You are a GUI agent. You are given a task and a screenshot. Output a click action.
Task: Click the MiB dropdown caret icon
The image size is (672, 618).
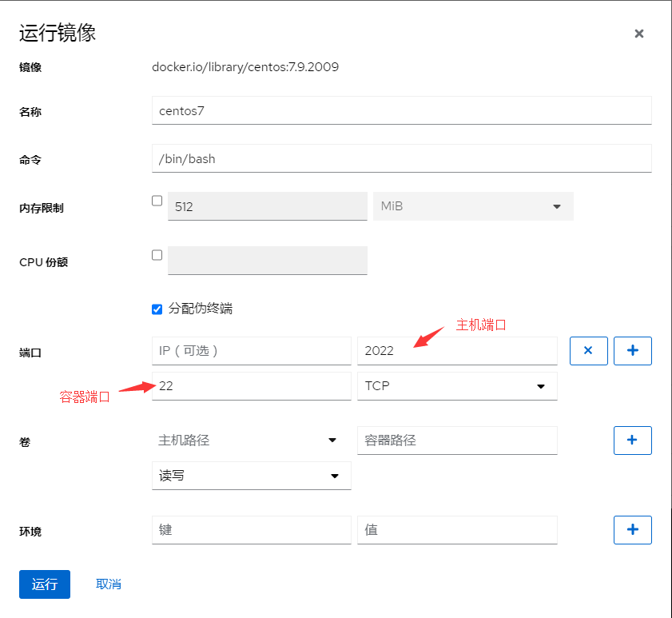click(x=557, y=206)
